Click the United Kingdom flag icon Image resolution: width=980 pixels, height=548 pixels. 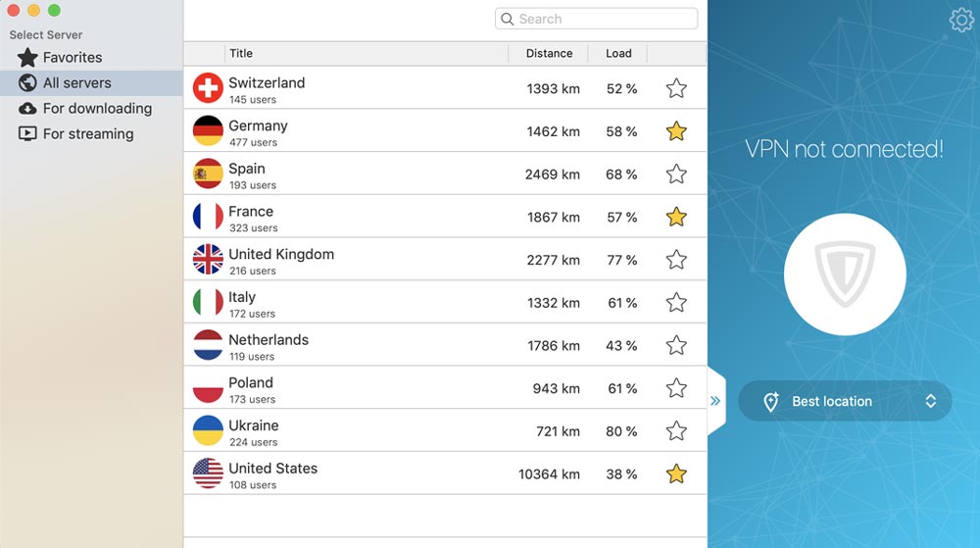pyautogui.click(x=208, y=260)
